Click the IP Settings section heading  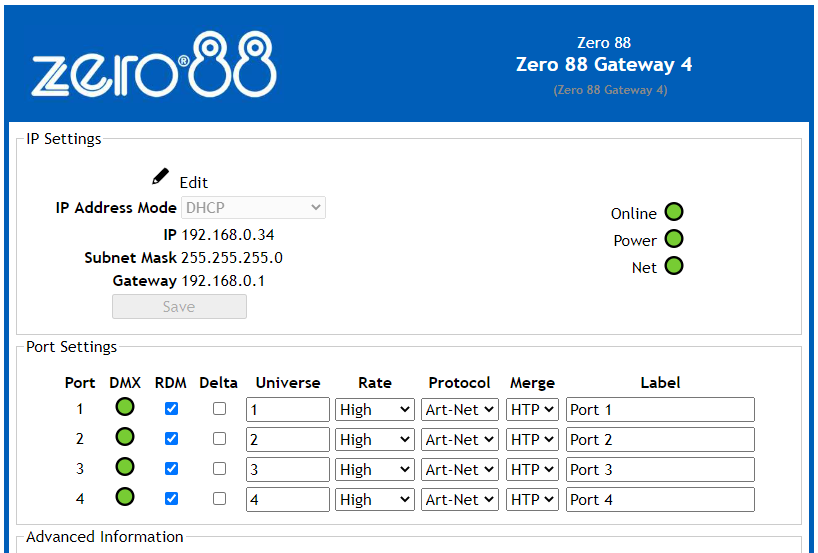click(x=64, y=139)
